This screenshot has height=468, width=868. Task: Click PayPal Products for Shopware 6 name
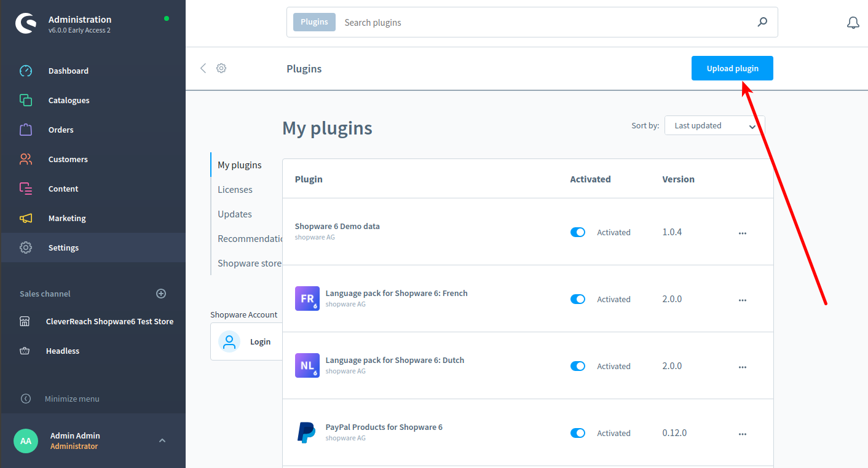coord(384,427)
